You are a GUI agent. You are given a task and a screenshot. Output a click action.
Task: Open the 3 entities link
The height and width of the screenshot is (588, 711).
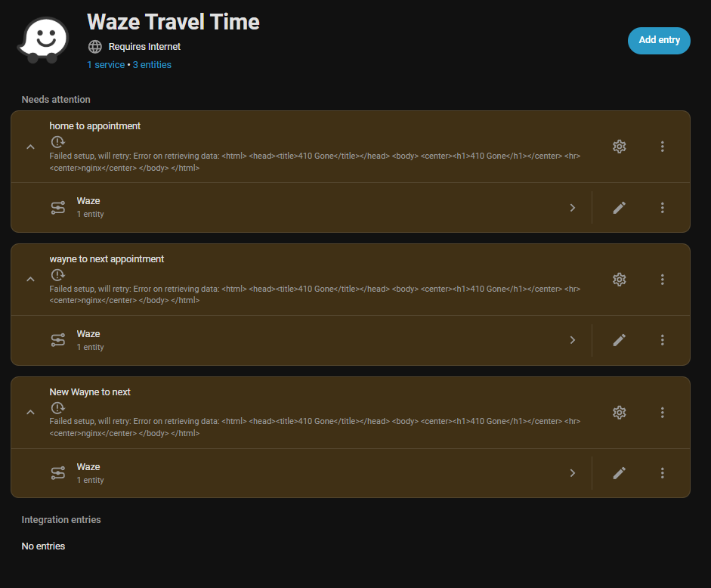(x=152, y=65)
